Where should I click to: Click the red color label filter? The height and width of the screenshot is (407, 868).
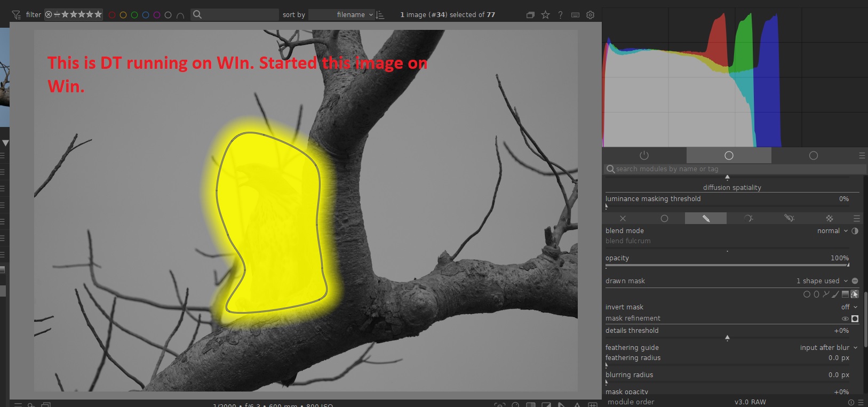coord(112,15)
